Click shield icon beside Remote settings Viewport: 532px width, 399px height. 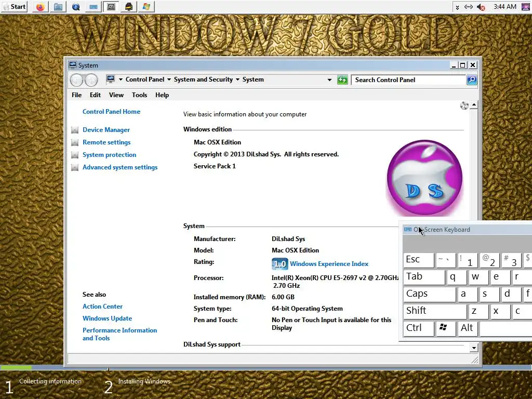[x=75, y=142]
